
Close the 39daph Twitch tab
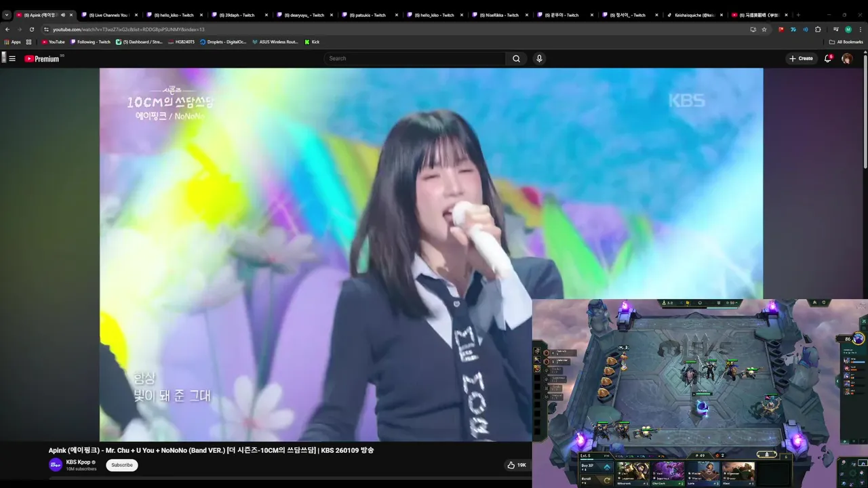266,15
